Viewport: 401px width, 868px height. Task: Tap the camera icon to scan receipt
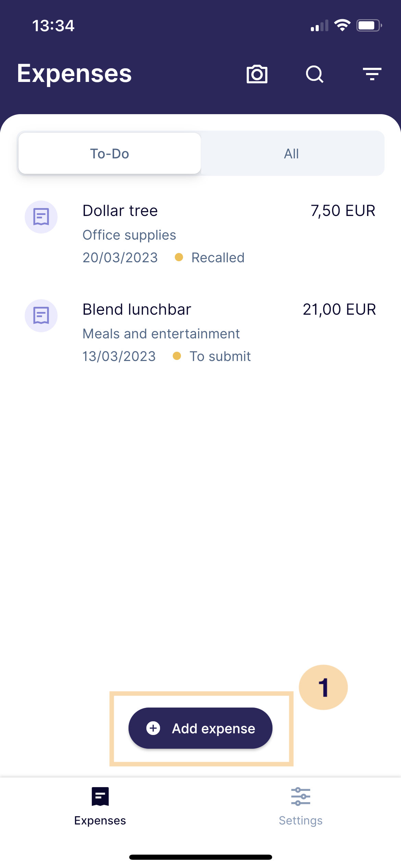point(257,74)
